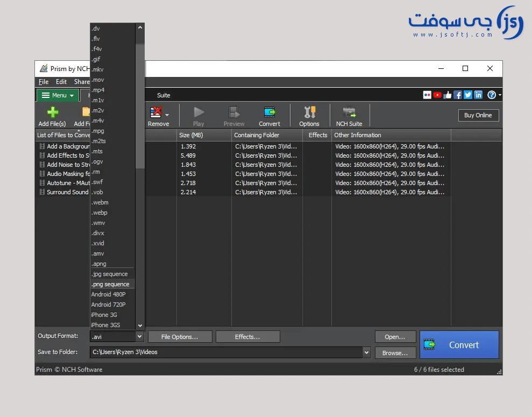
Task: Choose .wmv from the format list
Action: [x=112, y=223]
